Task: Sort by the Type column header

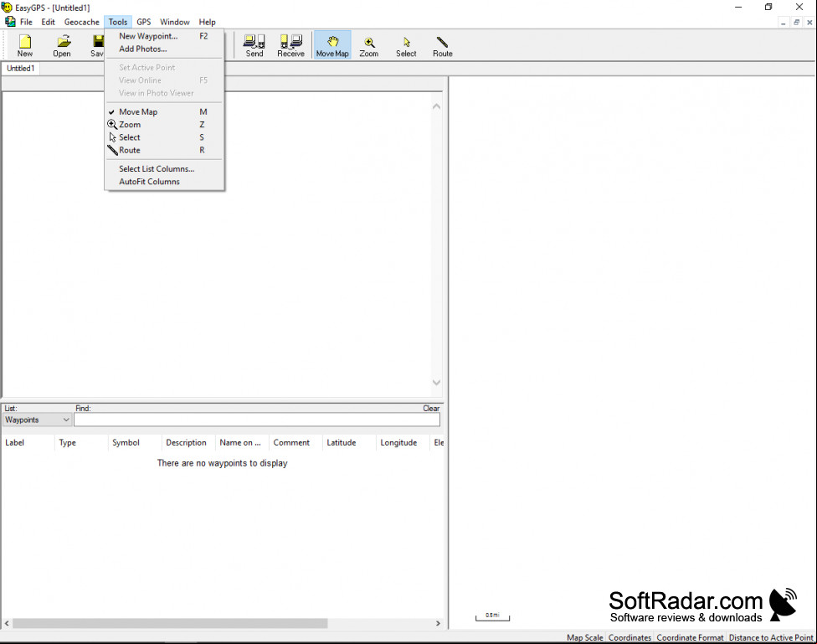Action: [81, 443]
